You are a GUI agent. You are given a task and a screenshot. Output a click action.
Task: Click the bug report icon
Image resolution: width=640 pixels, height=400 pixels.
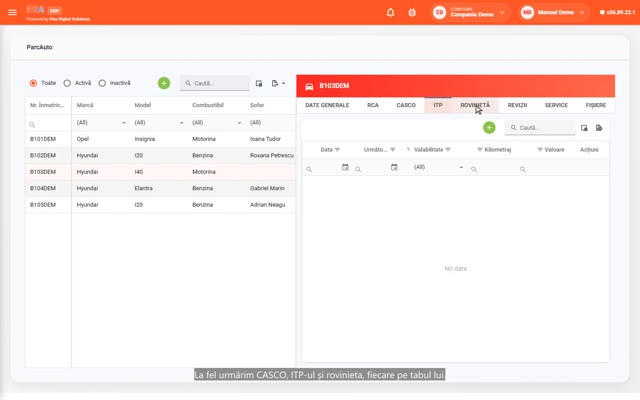[x=412, y=13]
